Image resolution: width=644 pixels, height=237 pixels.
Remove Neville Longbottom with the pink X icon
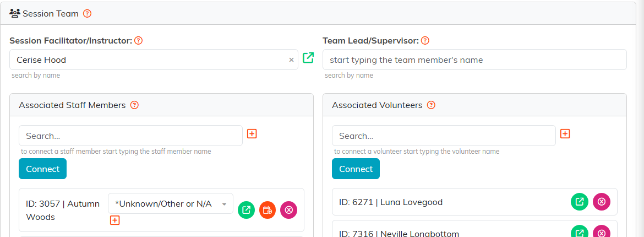(601, 233)
